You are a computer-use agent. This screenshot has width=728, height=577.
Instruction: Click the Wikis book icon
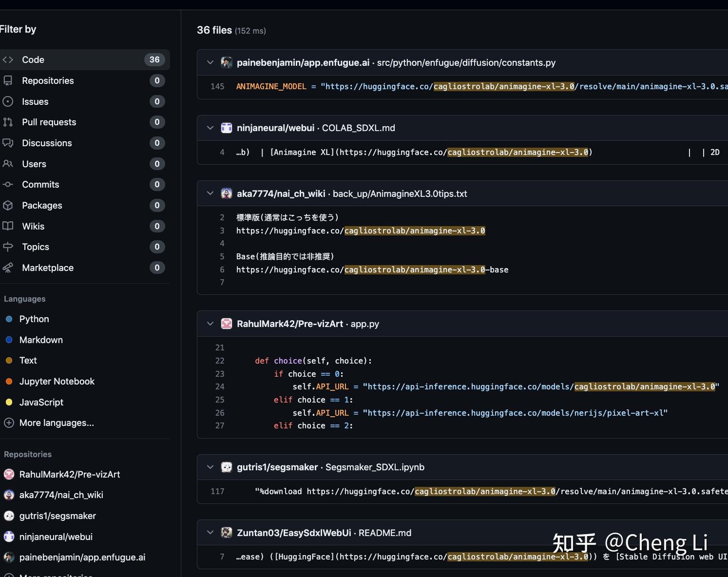pos(8,226)
